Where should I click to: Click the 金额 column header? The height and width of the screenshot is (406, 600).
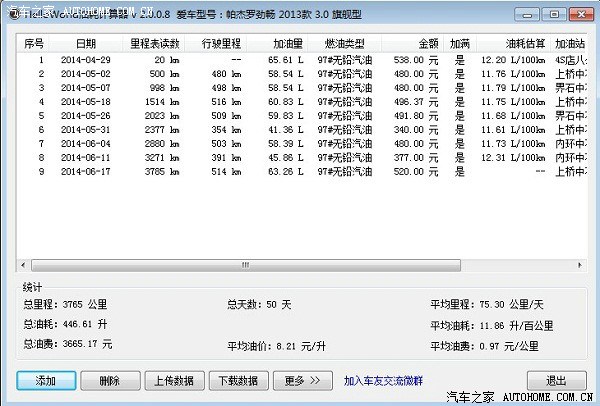(427, 45)
